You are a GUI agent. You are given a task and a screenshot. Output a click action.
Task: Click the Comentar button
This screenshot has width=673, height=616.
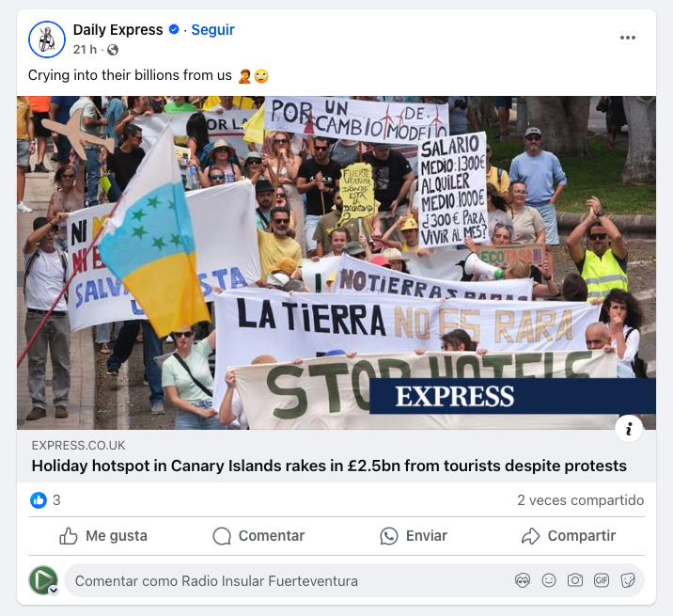tap(258, 536)
